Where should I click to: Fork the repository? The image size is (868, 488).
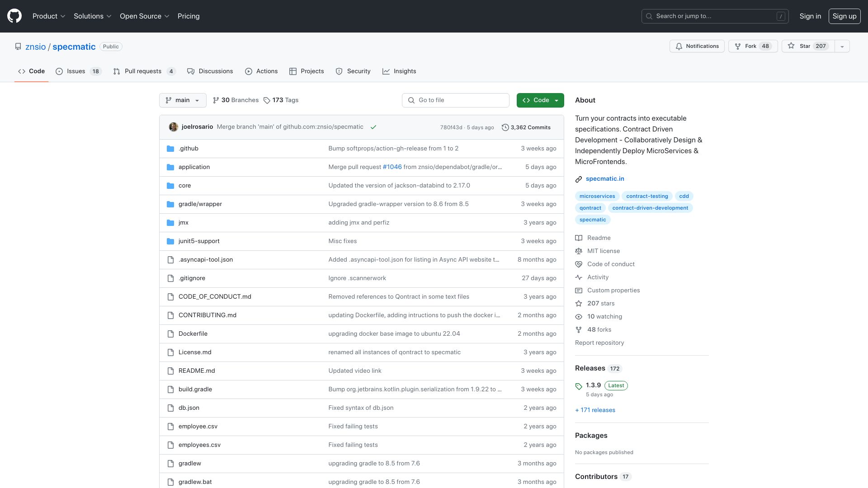[753, 46]
